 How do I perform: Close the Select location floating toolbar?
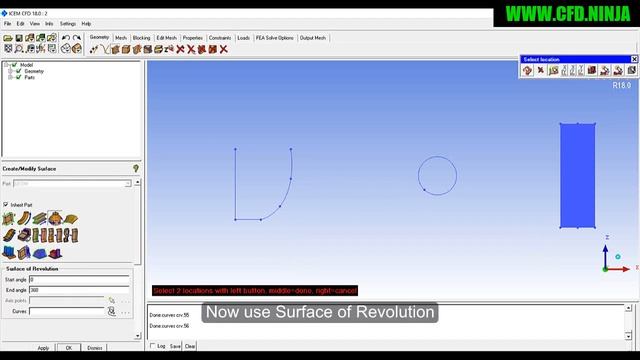click(634, 59)
